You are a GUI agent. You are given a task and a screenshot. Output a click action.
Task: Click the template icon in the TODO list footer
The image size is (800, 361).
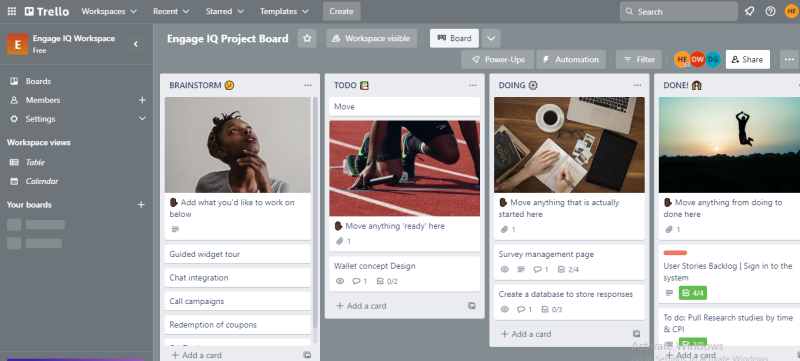click(472, 306)
